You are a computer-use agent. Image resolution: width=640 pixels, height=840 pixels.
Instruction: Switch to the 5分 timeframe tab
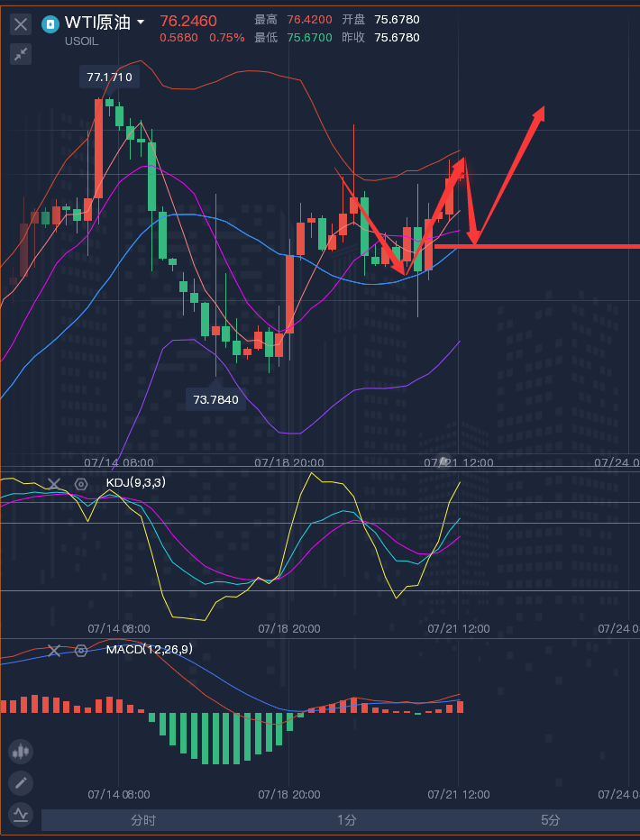coord(550,820)
